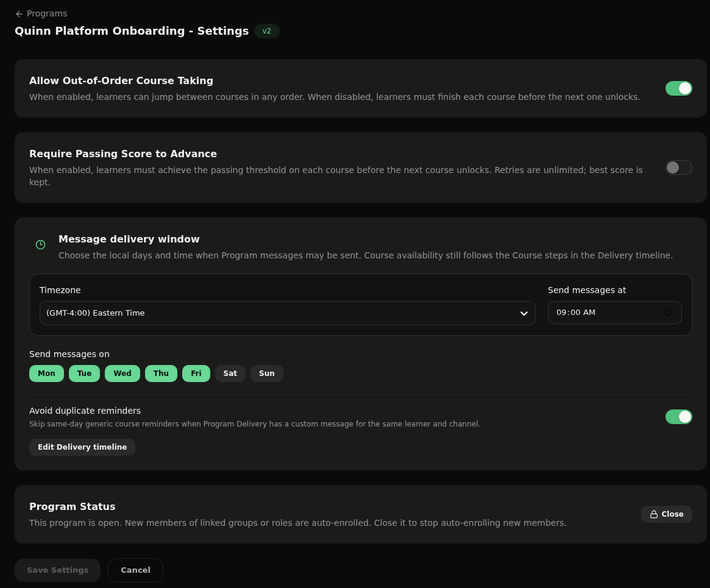Click the Message delivery window heading

129,239
